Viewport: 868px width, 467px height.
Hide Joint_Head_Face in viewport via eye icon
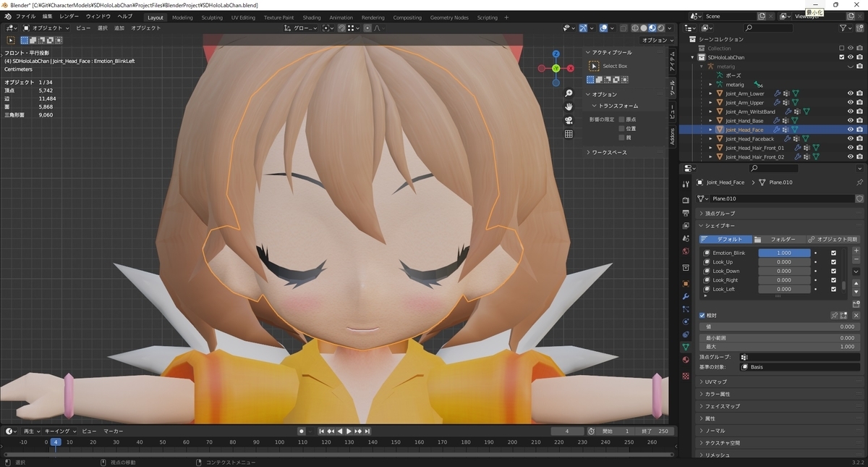coord(851,130)
